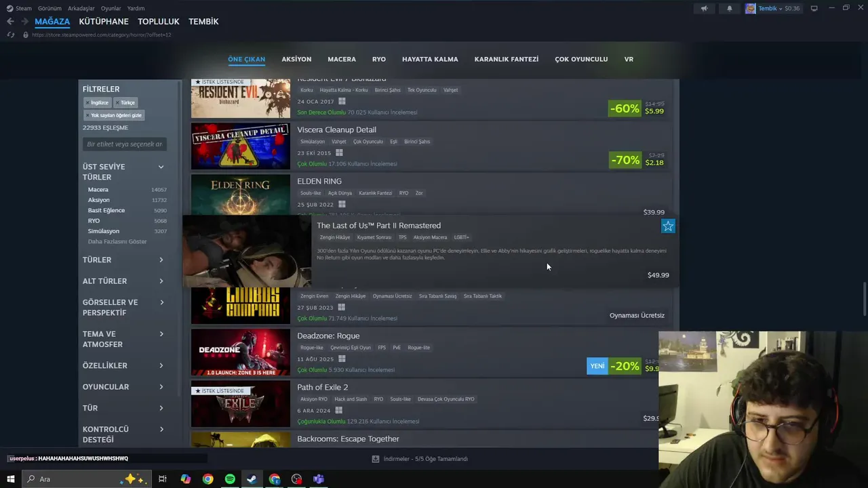The image size is (868, 488).
Task: Select the KARANLIK FANTEZİ category tab
Action: 507,59
